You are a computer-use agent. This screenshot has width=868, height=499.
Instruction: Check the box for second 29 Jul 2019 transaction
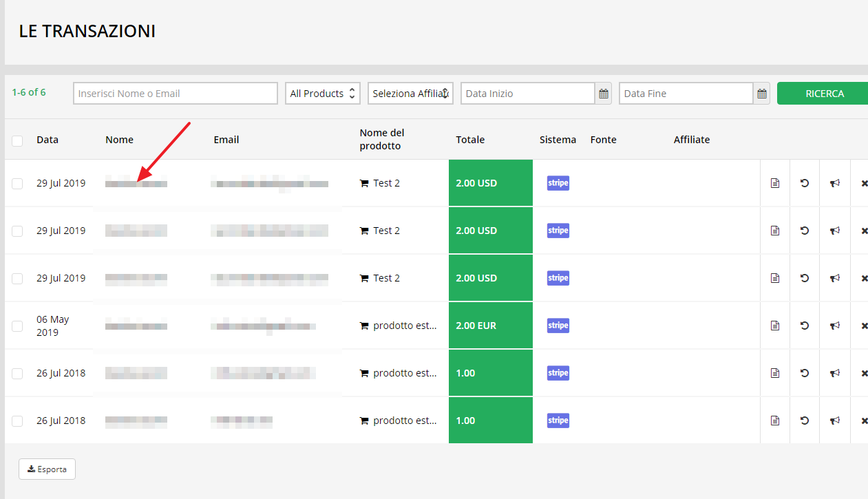17,231
